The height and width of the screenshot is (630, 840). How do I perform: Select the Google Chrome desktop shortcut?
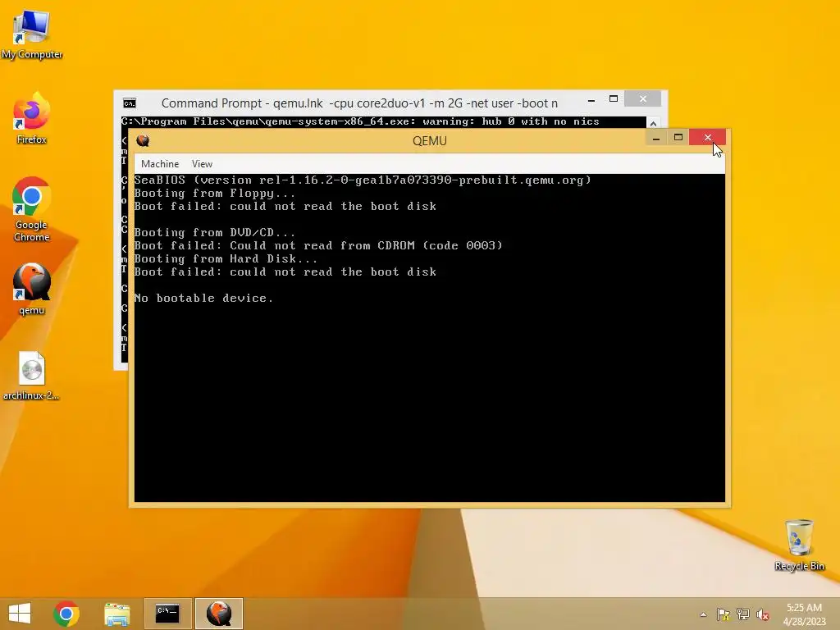point(32,209)
